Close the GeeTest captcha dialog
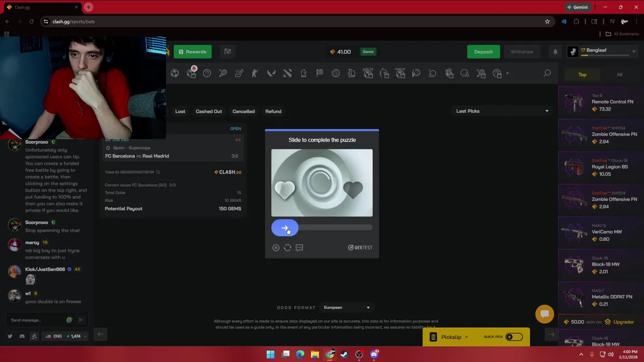The image size is (644, 362). pyautogui.click(x=276, y=247)
